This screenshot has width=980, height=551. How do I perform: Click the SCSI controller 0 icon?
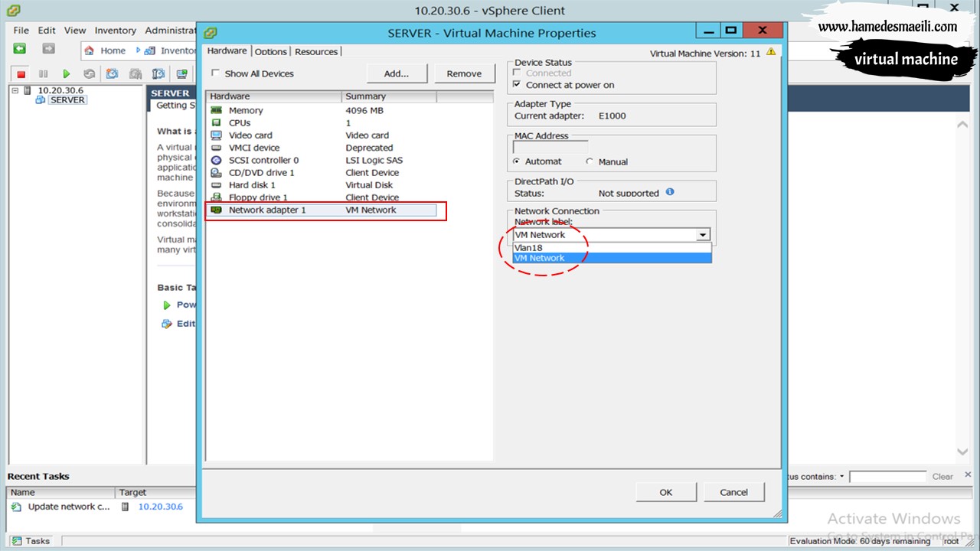[x=216, y=160]
